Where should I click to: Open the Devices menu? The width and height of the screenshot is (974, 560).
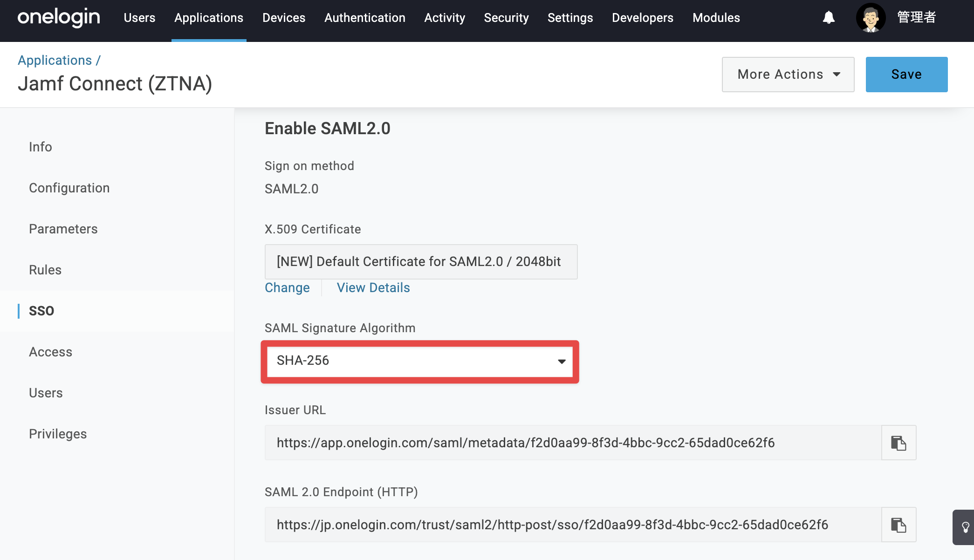[x=284, y=18]
